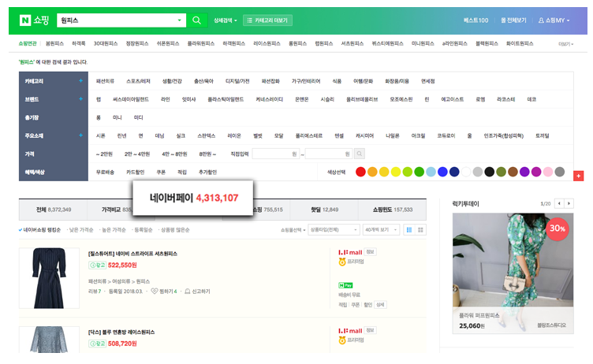
Task: Open the 쇼핑MY dropdown menu
Action: [554, 20]
